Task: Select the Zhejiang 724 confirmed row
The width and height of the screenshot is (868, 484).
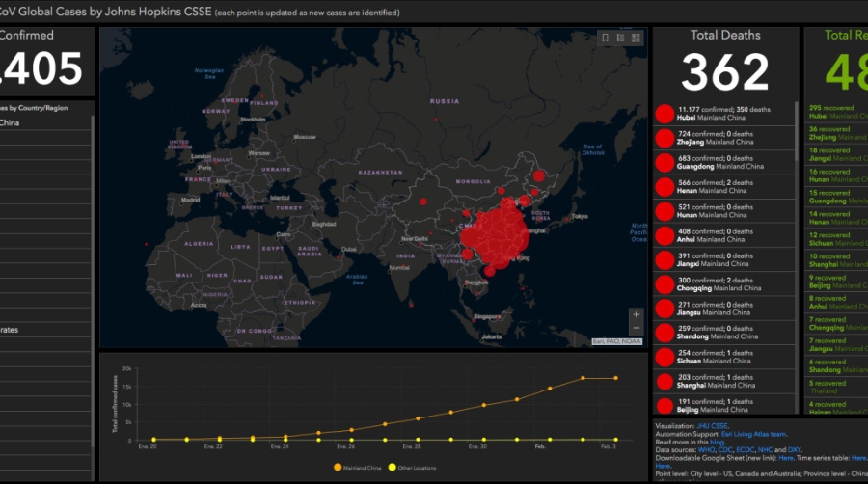Action: tap(724, 138)
